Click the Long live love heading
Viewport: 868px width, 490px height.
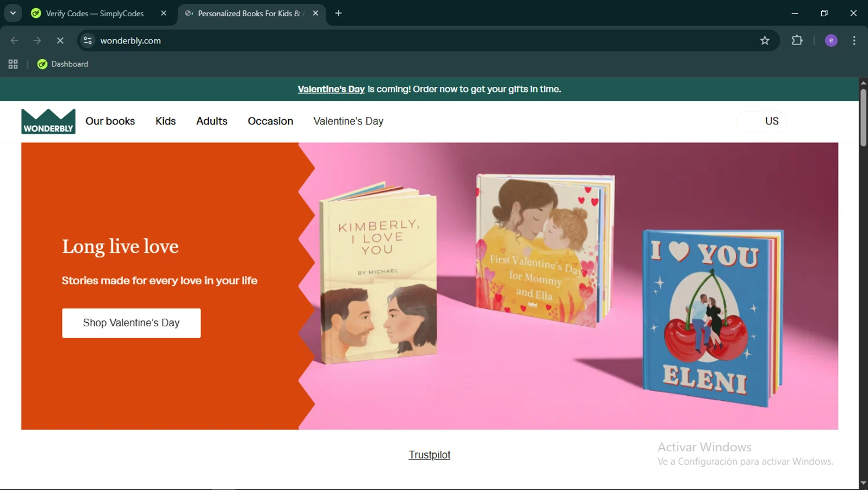click(x=120, y=246)
